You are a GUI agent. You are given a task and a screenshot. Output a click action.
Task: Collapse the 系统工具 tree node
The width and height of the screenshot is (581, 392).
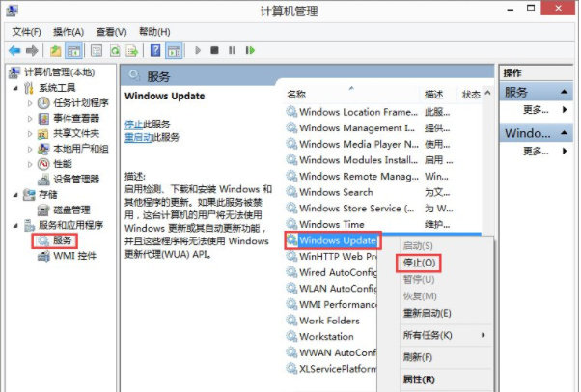[15, 88]
